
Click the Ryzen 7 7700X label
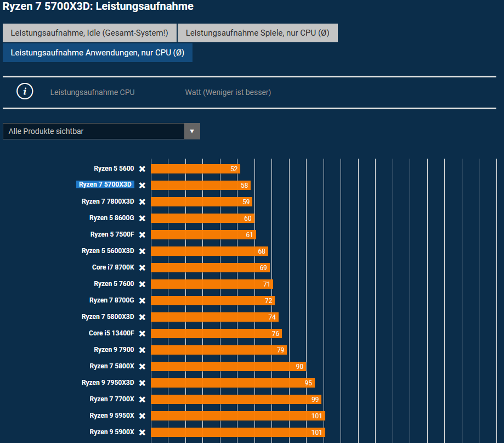click(x=112, y=399)
